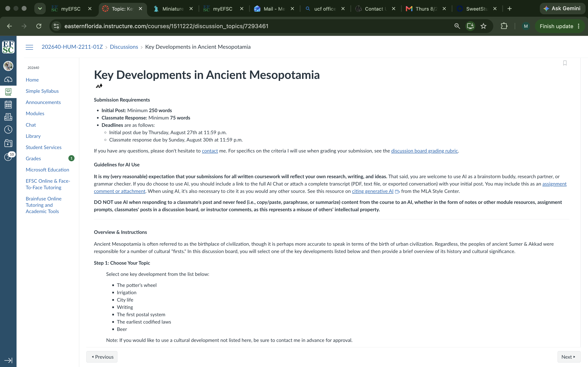Open Chrome menu next to Finish update
The width and height of the screenshot is (588, 367).
tap(579, 26)
